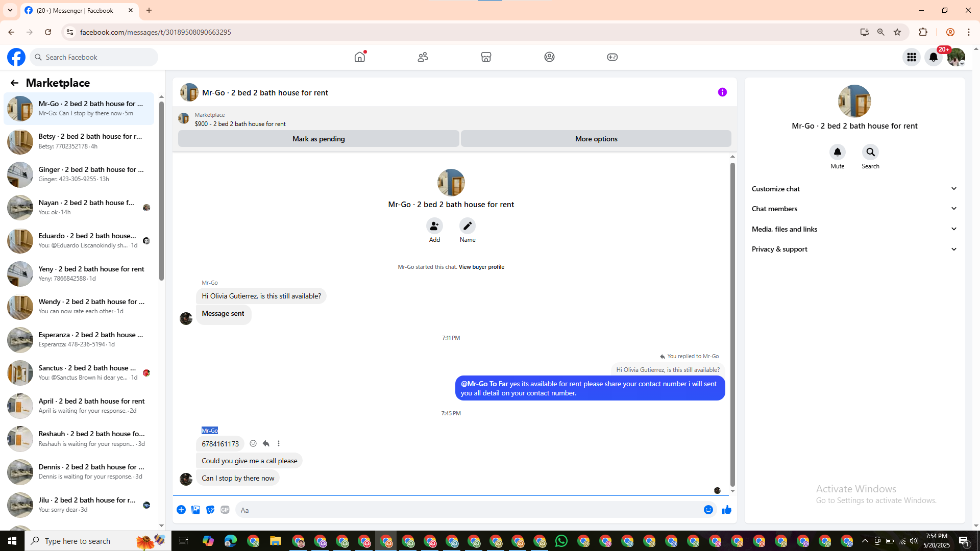
Task: Click the Mark as pending button
Action: pyautogui.click(x=318, y=139)
